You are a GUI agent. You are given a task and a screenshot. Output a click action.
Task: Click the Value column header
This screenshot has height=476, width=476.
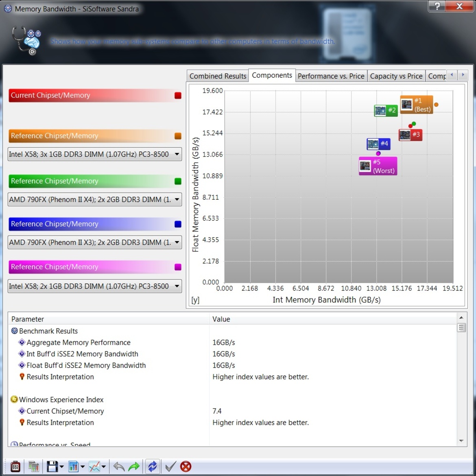pyautogui.click(x=332, y=319)
